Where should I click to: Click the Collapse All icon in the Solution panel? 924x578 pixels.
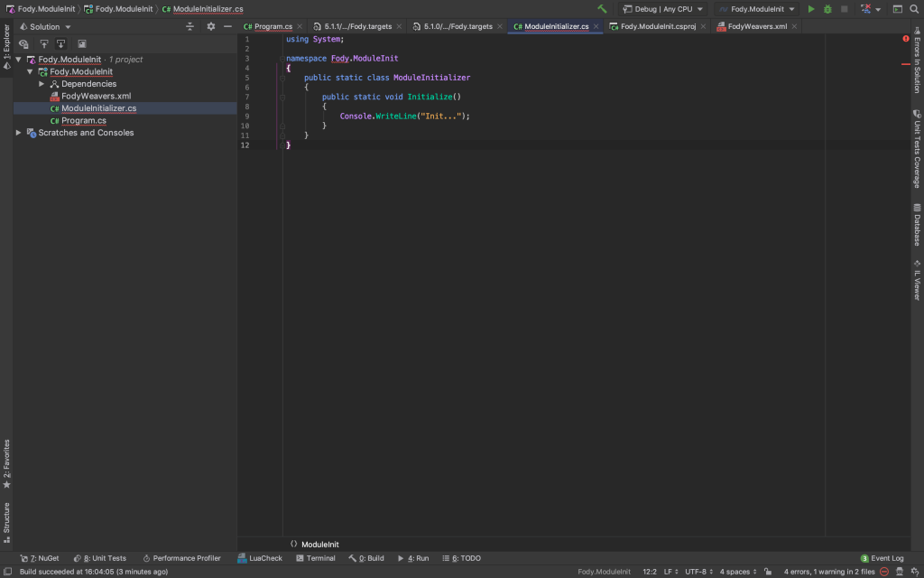189,26
